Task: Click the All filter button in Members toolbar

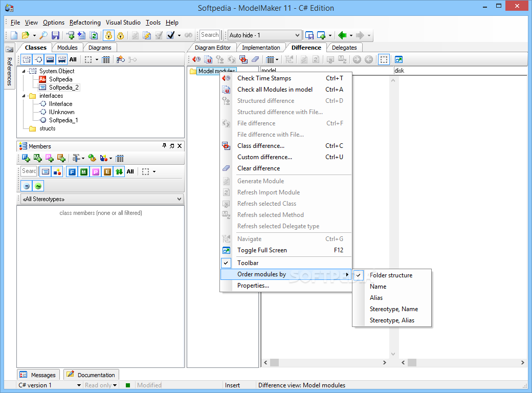Action: pos(130,172)
